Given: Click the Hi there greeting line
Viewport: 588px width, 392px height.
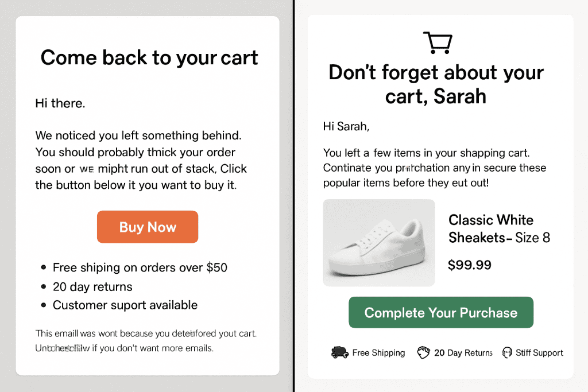Looking at the screenshot, I should pyautogui.click(x=60, y=103).
